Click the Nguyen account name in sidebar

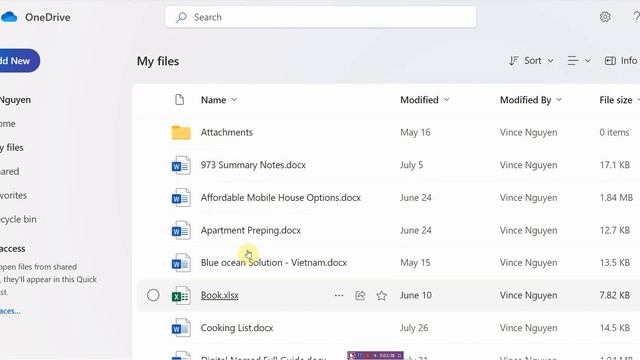click(x=16, y=100)
